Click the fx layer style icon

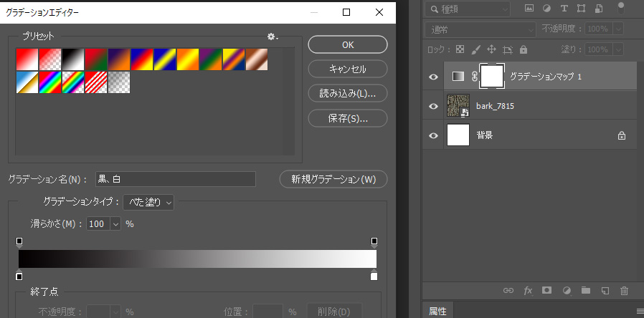point(528,291)
